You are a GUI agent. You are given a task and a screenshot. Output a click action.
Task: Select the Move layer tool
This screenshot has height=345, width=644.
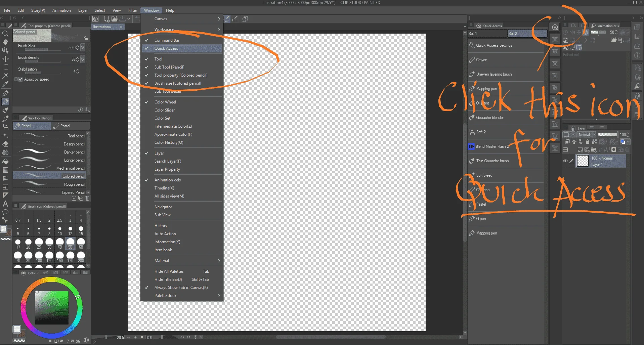click(x=5, y=59)
